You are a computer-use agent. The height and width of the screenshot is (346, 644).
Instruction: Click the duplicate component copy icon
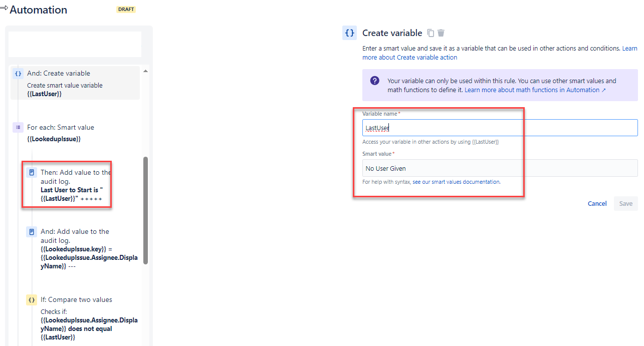point(431,33)
